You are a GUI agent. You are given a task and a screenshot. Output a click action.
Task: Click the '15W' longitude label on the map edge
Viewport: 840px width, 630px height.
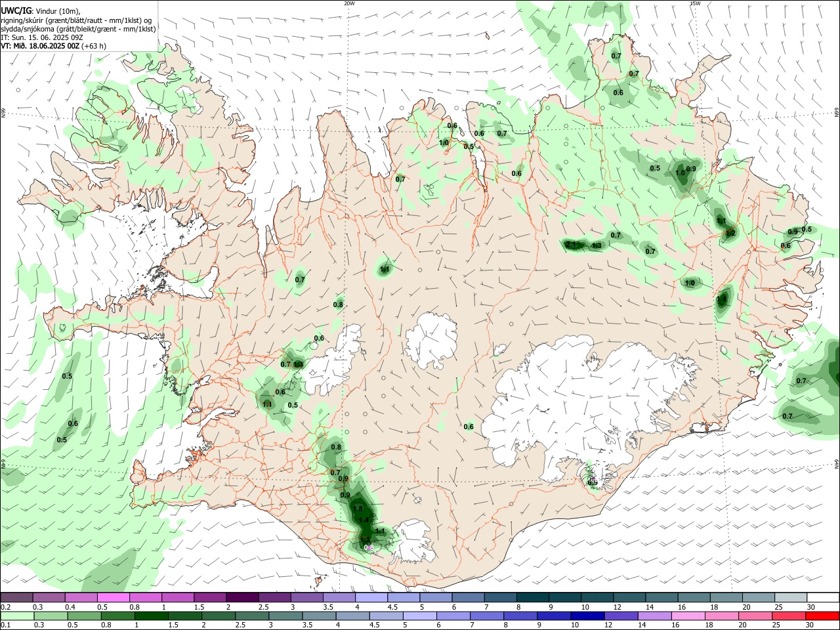click(x=695, y=3)
